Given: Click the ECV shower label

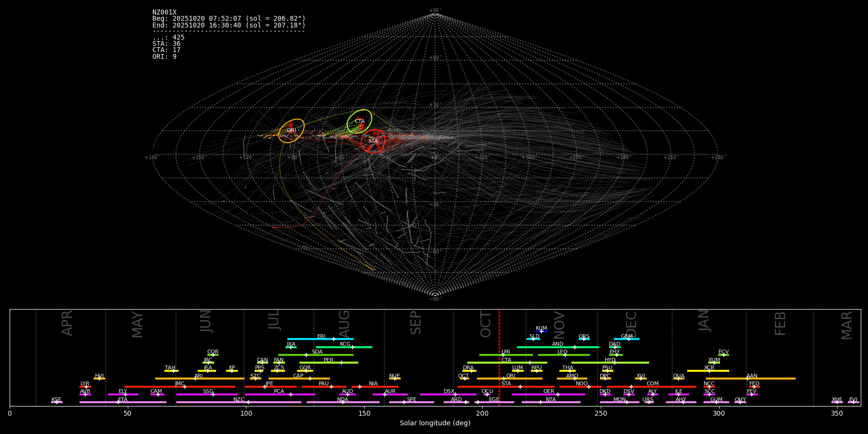Looking at the screenshot, I should (x=724, y=352).
